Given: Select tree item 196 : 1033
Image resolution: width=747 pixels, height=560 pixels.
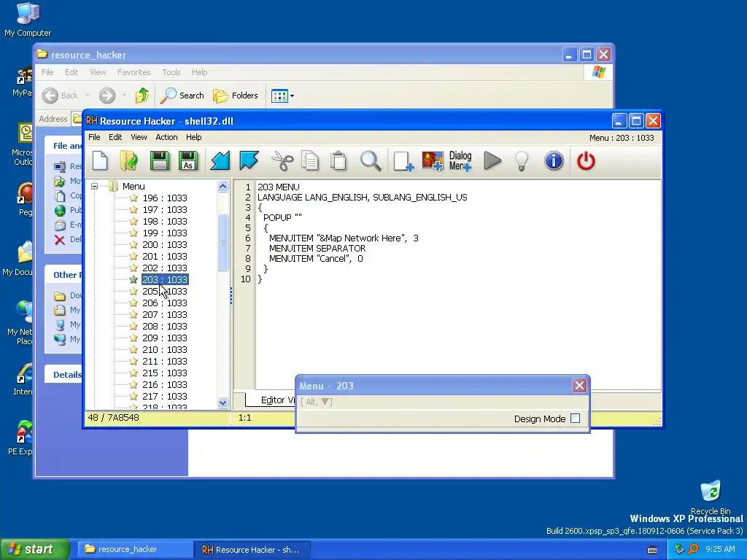Looking at the screenshot, I should (164, 198).
